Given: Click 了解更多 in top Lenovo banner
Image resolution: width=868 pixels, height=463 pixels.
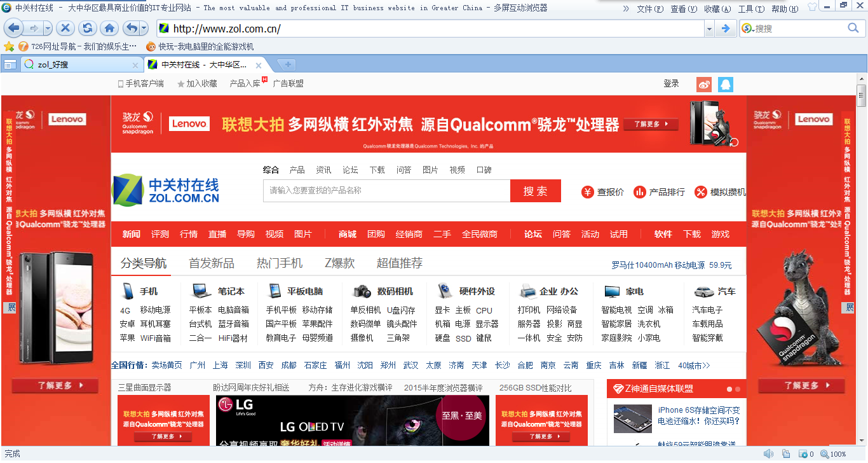Looking at the screenshot, I should click(651, 125).
